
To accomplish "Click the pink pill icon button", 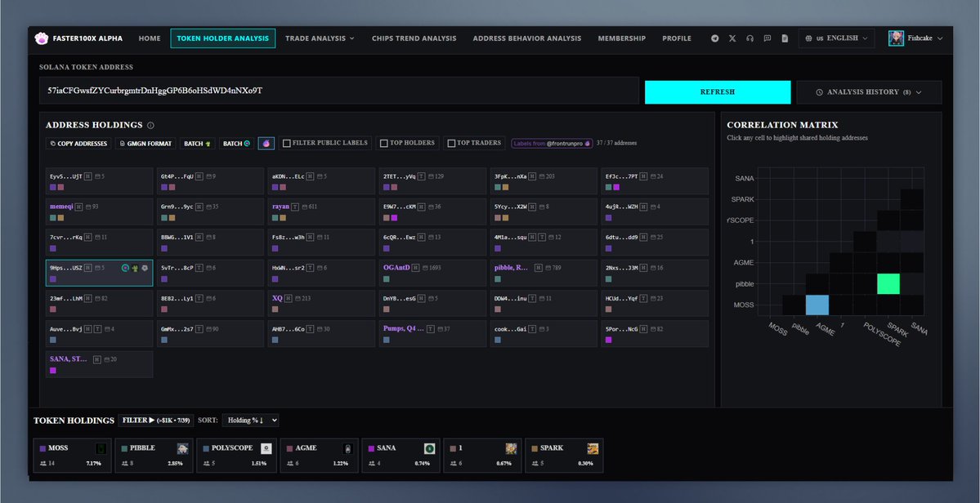I will [266, 144].
